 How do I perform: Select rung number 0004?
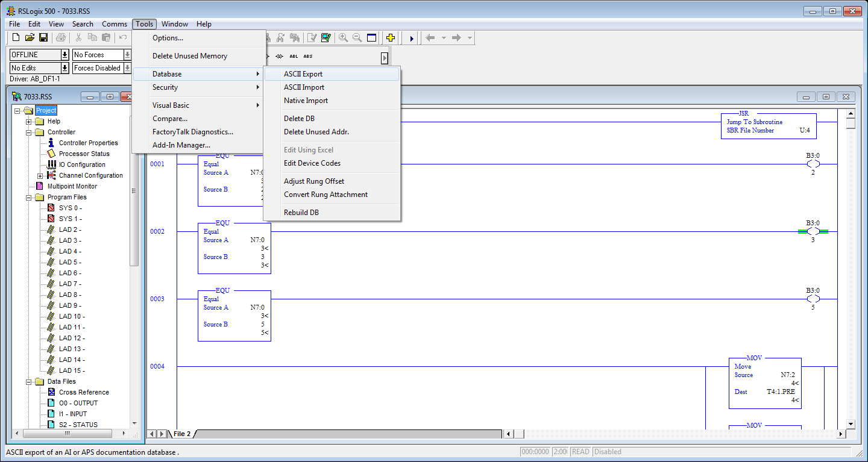pyautogui.click(x=157, y=366)
